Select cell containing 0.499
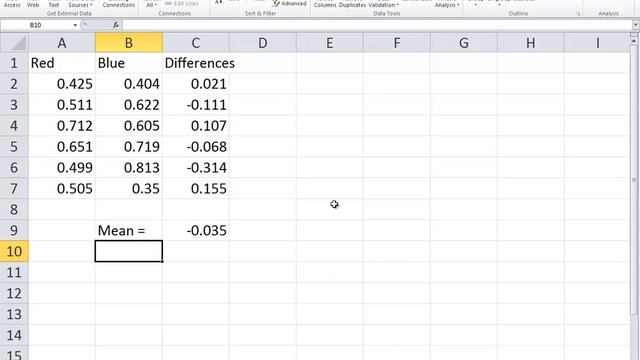Viewport: 640px width, 360px height. point(62,167)
